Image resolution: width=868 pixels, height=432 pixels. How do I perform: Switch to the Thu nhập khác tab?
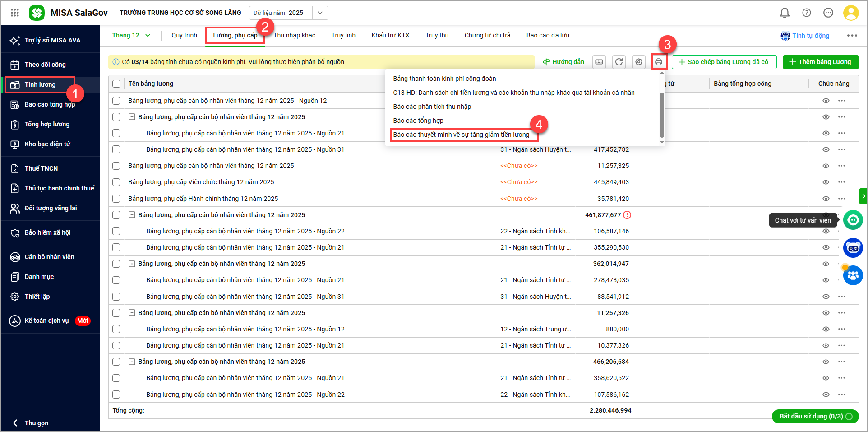294,35
